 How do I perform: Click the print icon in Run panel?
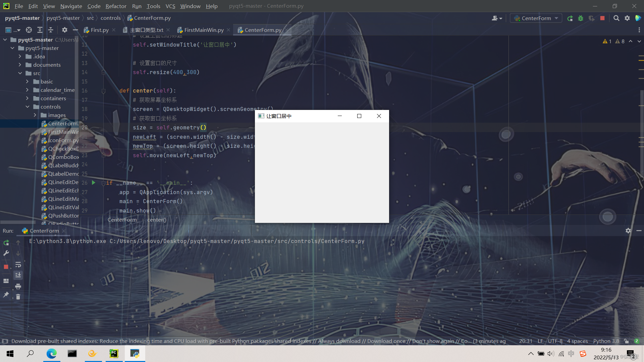tap(18, 286)
